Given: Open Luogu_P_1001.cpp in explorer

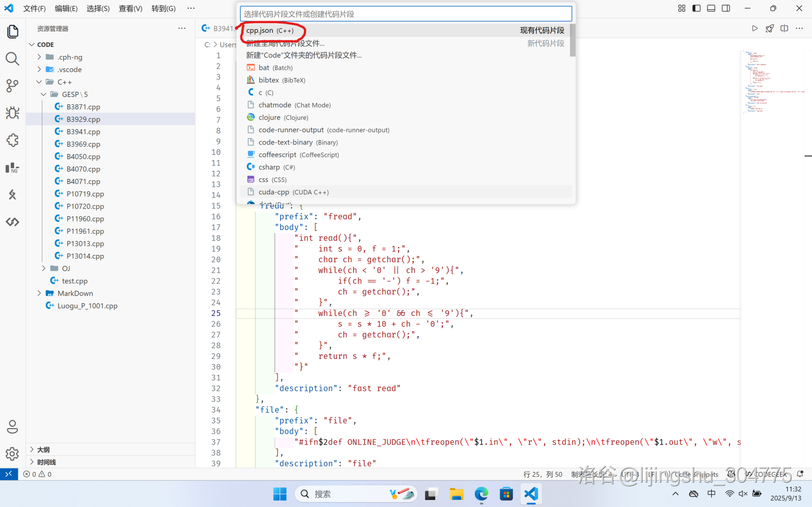Looking at the screenshot, I should click(110, 306).
